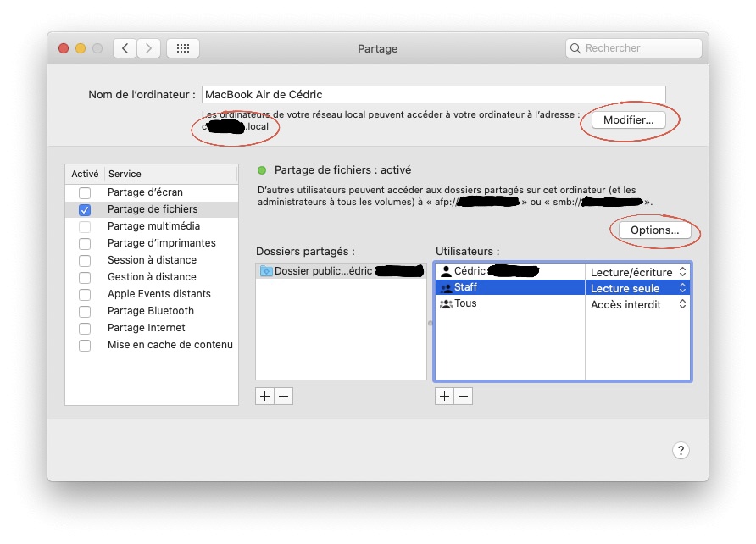Show all preferences grid icon
756x544 pixels.
click(183, 48)
